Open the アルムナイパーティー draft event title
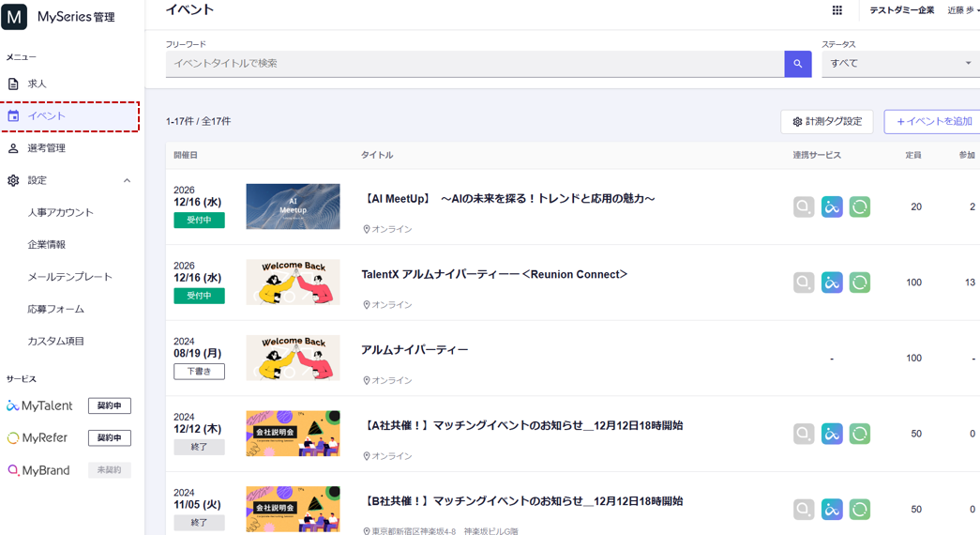980x535 pixels. click(x=415, y=349)
